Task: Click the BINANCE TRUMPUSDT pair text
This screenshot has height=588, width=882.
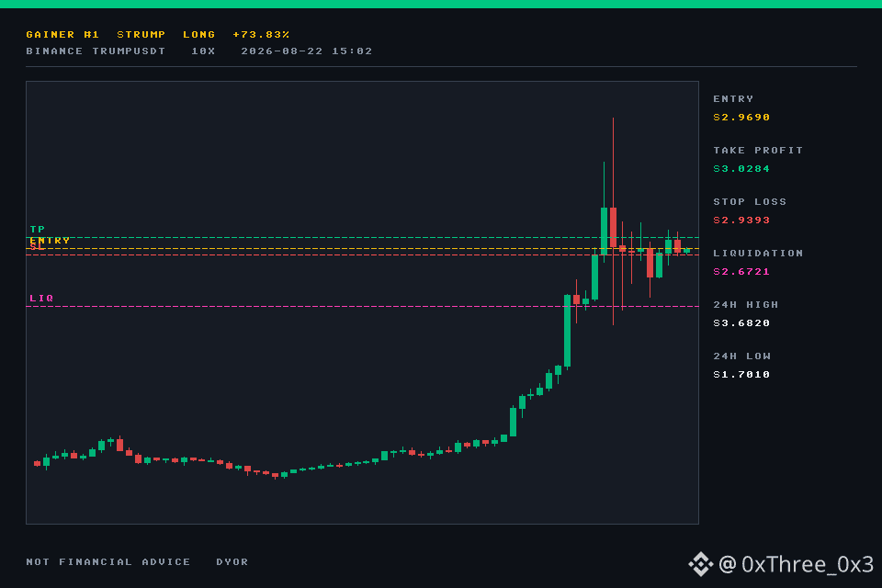Action: pos(96,51)
